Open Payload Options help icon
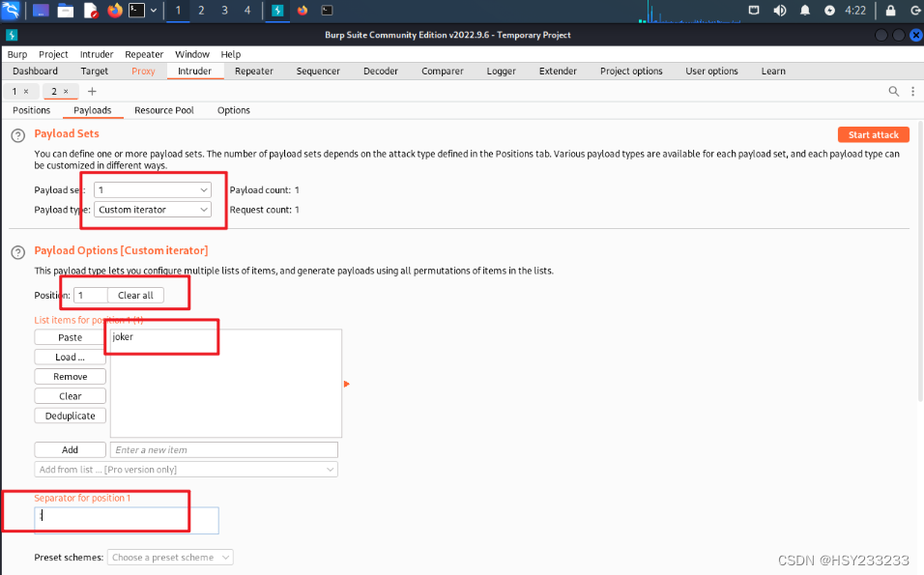The width and height of the screenshot is (924, 575). [18, 253]
